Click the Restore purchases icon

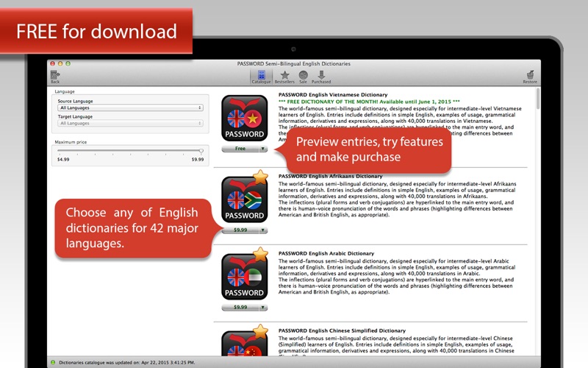(x=530, y=77)
